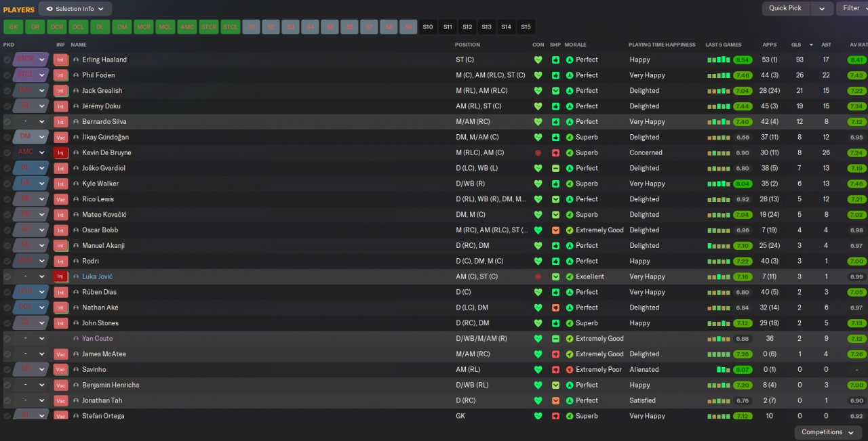Click the person icon beside Phil Foden
Screen dimensions: 868x441
[x=76, y=75]
